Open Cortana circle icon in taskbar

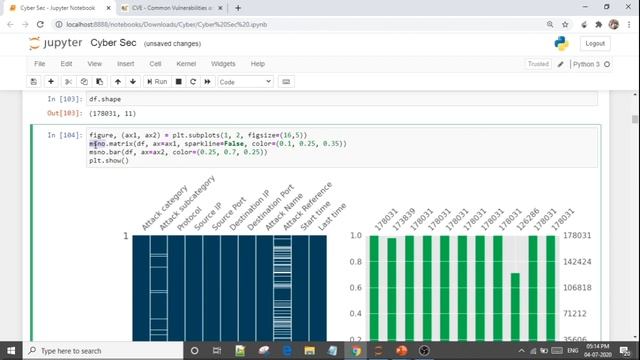point(195,351)
